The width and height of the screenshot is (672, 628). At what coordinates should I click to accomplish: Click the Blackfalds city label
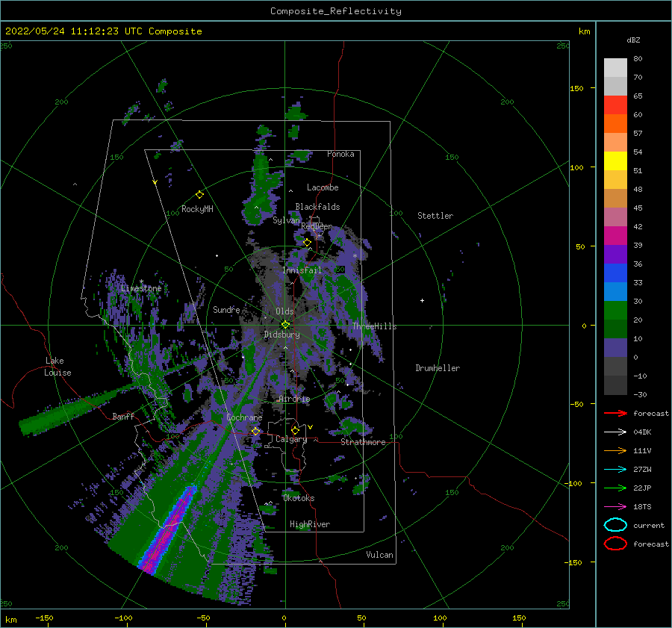(x=317, y=207)
